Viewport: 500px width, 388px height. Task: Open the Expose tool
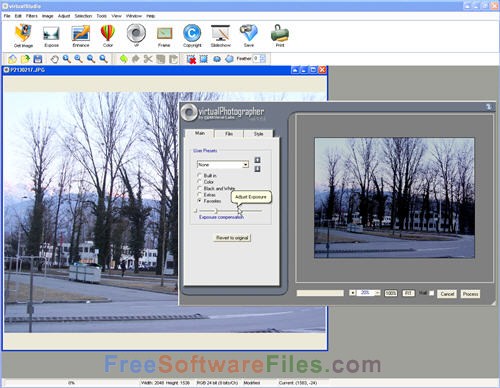pyautogui.click(x=51, y=36)
